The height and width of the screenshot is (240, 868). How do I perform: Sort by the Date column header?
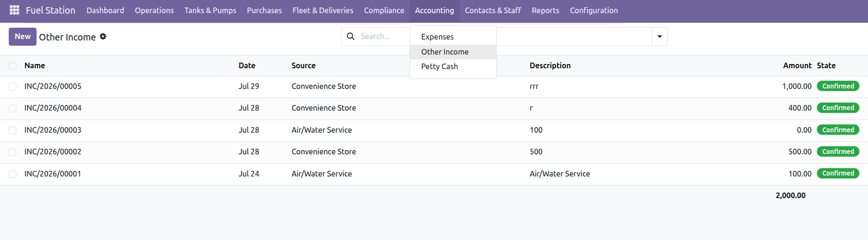247,65
